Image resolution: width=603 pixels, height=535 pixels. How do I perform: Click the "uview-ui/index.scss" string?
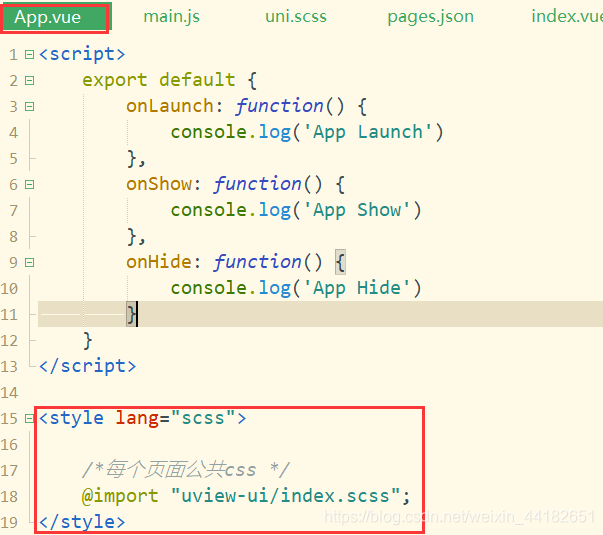click(x=286, y=495)
